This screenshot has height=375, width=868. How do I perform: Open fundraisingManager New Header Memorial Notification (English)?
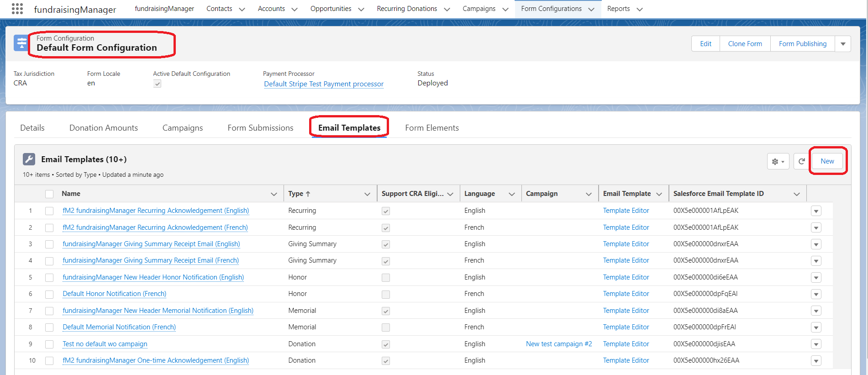point(158,311)
